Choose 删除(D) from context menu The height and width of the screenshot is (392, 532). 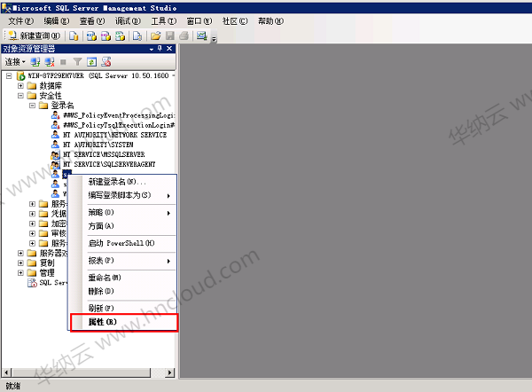pos(123,291)
